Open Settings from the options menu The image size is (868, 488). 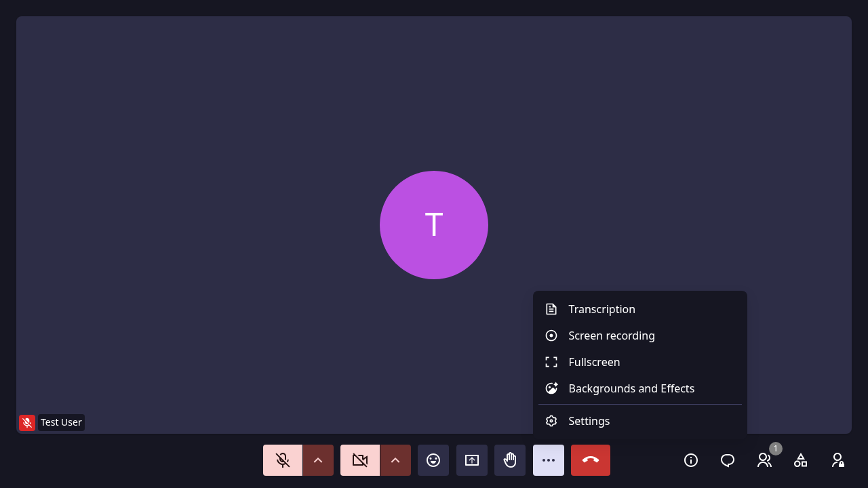pos(640,421)
